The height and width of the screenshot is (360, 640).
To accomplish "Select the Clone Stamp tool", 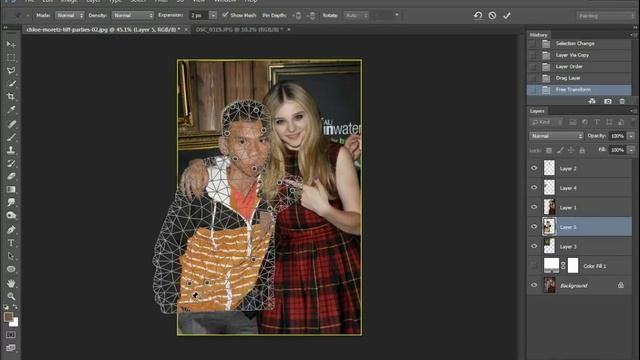I will click(x=11, y=150).
